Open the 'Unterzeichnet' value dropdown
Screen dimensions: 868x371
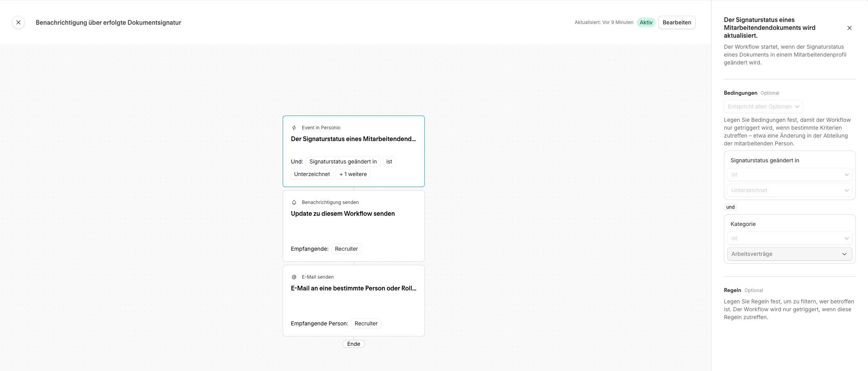click(789, 190)
